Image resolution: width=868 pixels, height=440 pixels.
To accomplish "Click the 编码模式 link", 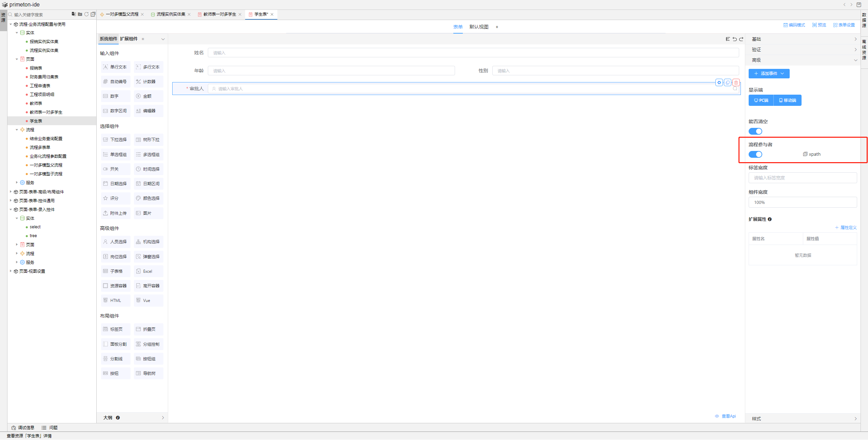I will pos(794,25).
